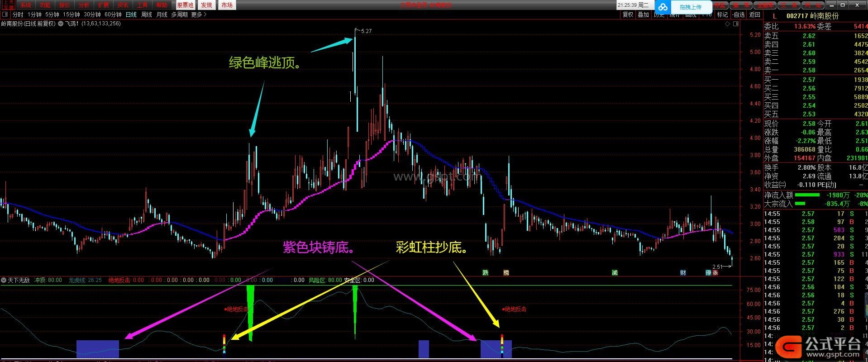Image resolution: width=868 pixels, height=362 pixels.
Task: Switch to the 股票池 tab
Action: coord(185,5)
